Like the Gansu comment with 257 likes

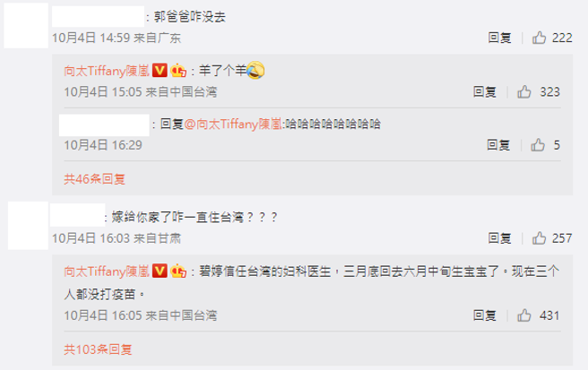539,238
